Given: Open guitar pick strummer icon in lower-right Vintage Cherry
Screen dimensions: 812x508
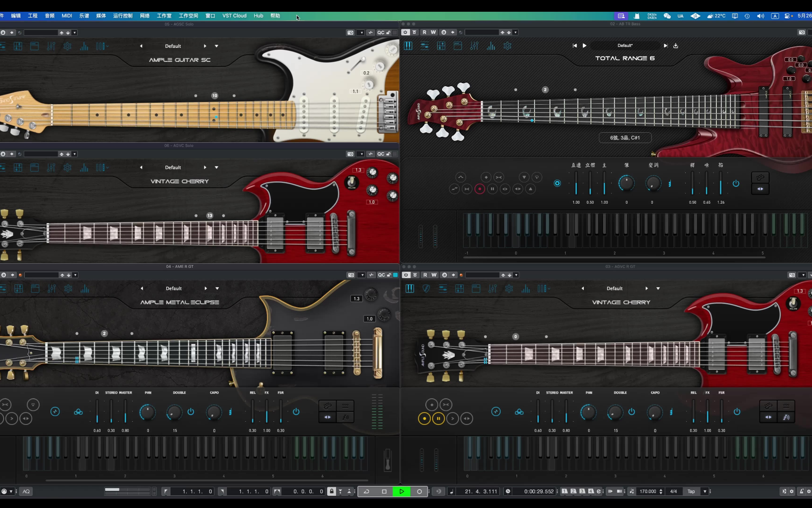Looking at the screenshot, I should 426,289.
